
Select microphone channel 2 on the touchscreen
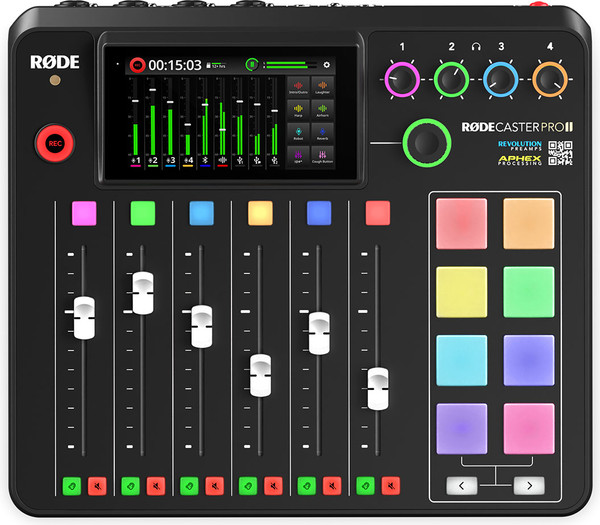coord(153,161)
